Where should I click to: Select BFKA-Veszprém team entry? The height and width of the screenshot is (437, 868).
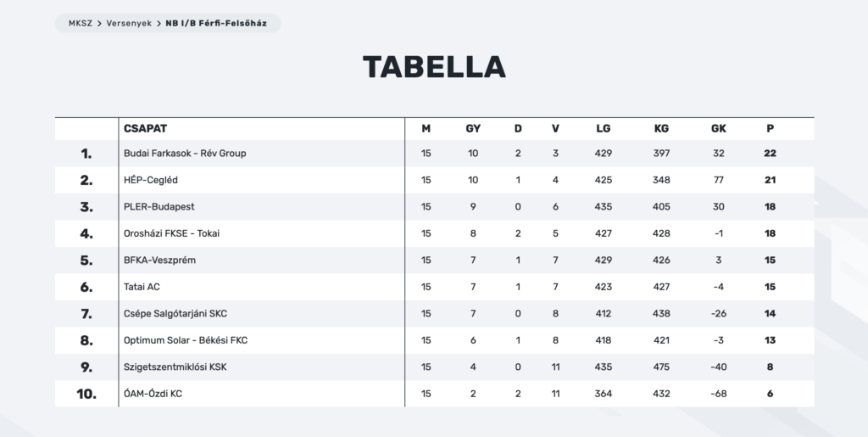(159, 261)
